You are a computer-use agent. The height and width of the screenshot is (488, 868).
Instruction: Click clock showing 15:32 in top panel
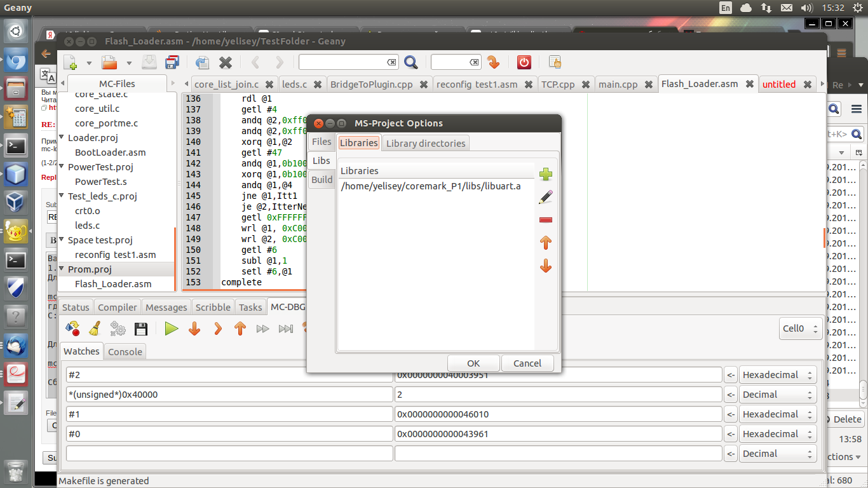(832, 8)
